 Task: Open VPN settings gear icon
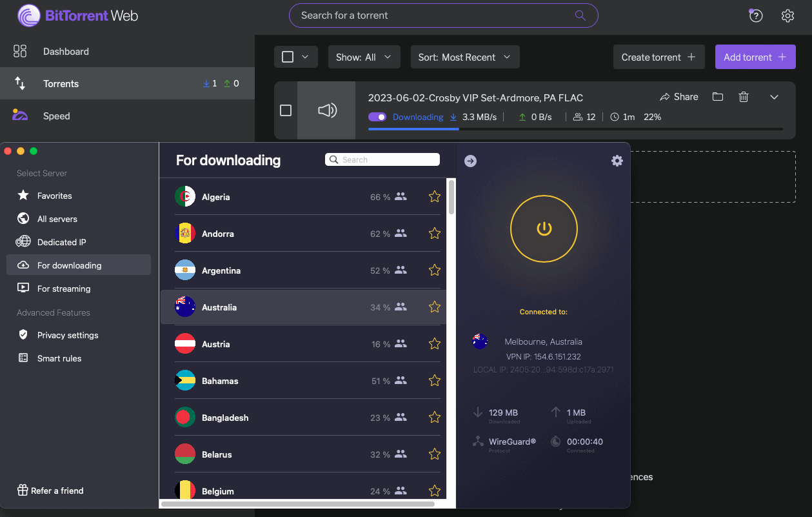(x=617, y=161)
